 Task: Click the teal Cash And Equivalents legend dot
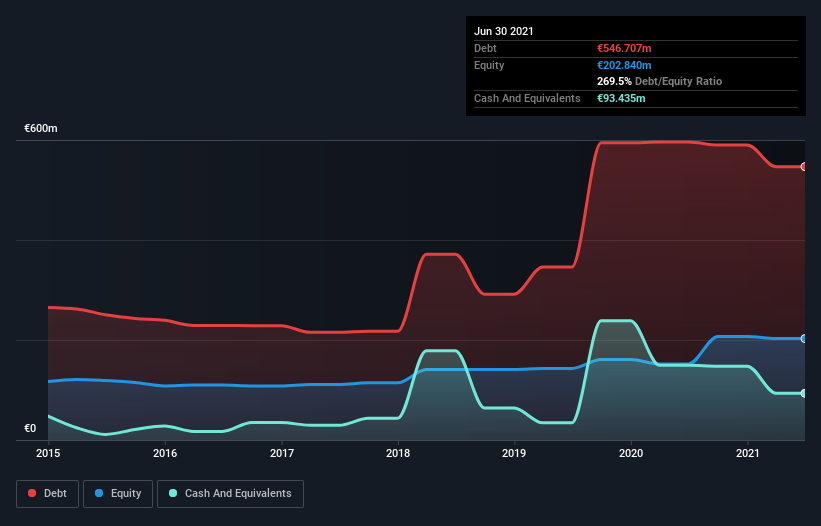pyautogui.click(x=173, y=493)
